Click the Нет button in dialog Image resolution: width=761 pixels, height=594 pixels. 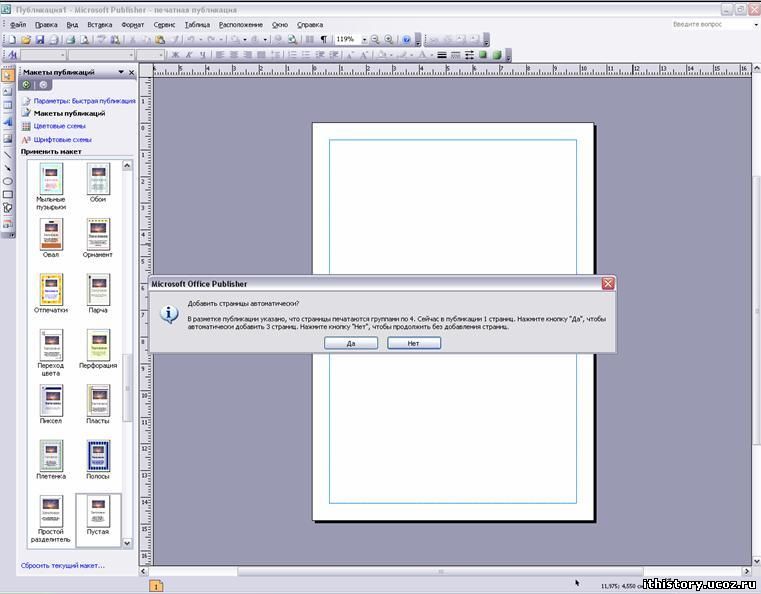tap(414, 343)
